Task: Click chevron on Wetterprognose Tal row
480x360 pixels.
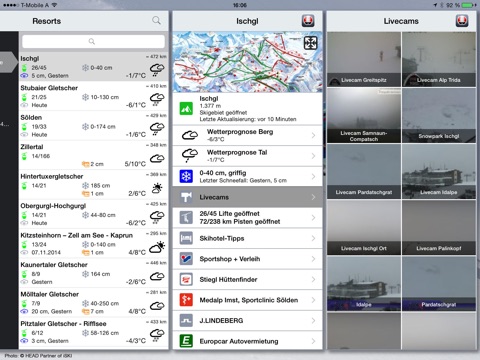Action: pyautogui.click(x=313, y=156)
